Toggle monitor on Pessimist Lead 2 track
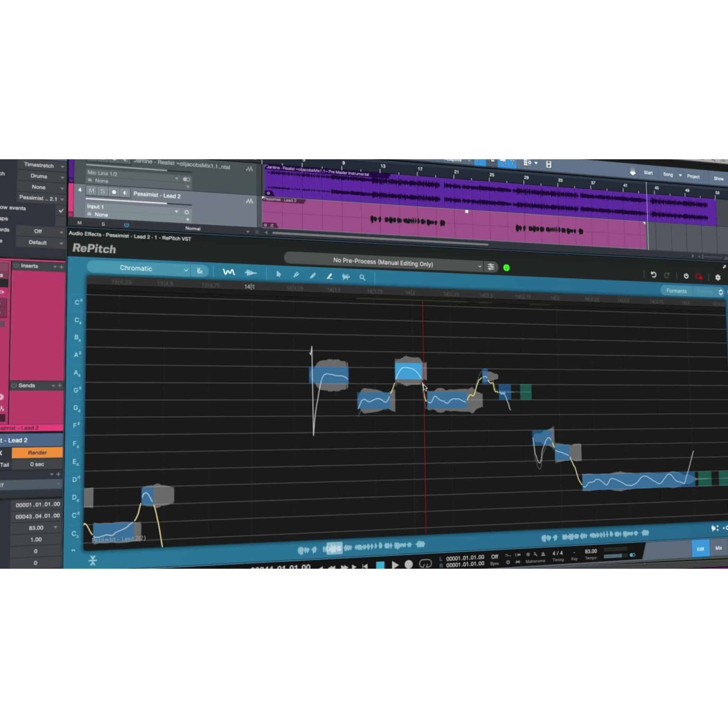 (x=125, y=193)
